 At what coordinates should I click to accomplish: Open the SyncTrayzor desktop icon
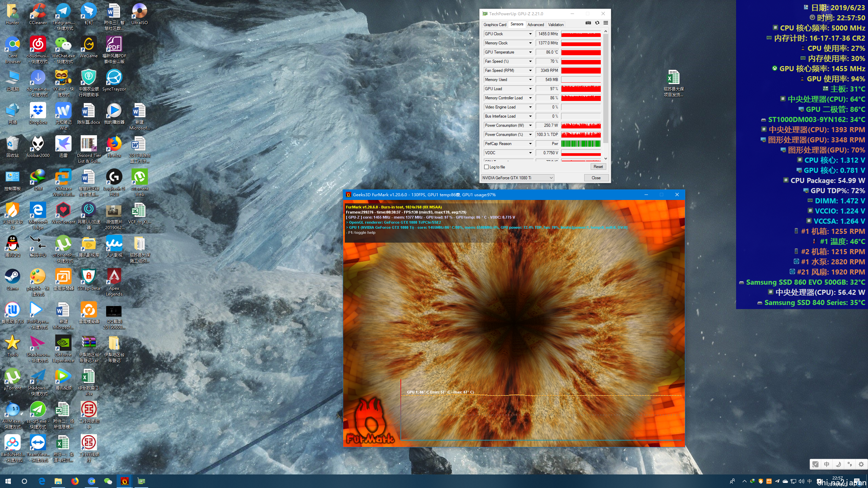click(114, 80)
